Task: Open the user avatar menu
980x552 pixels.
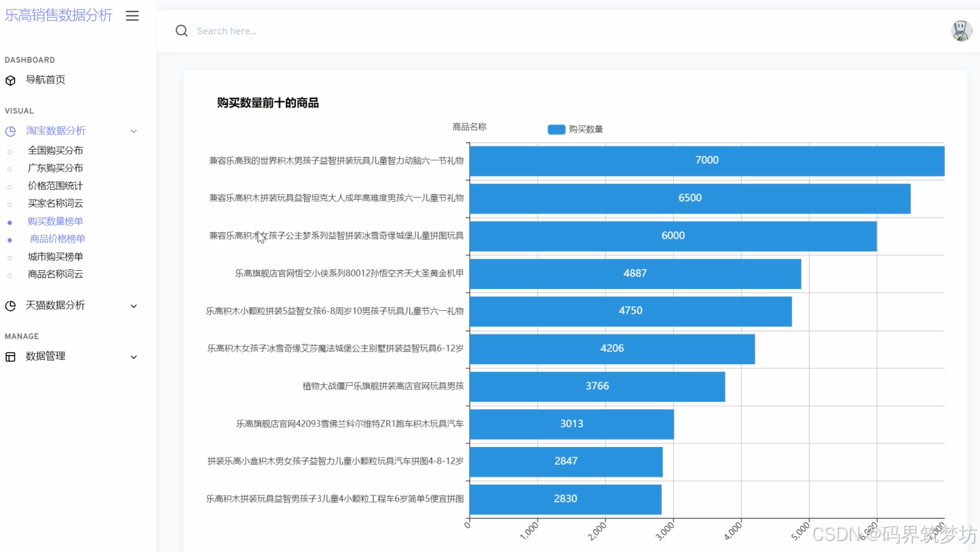Action: click(x=961, y=30)
